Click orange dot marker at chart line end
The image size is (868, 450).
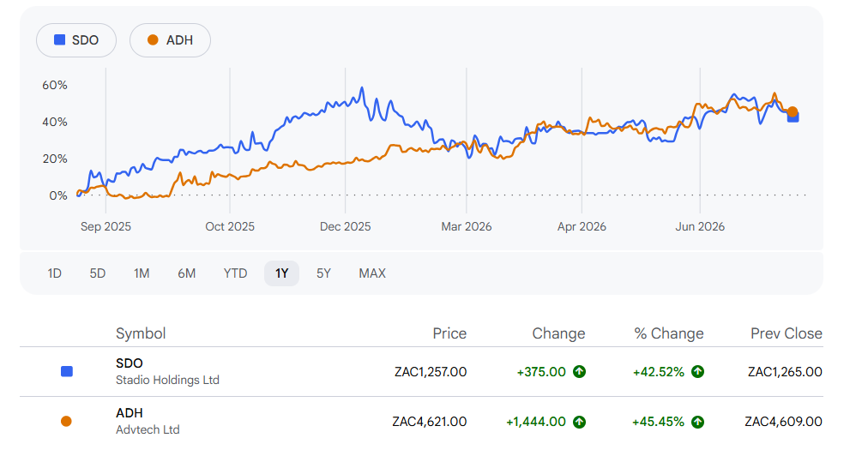pyautogui.click(x=793, y=111)
